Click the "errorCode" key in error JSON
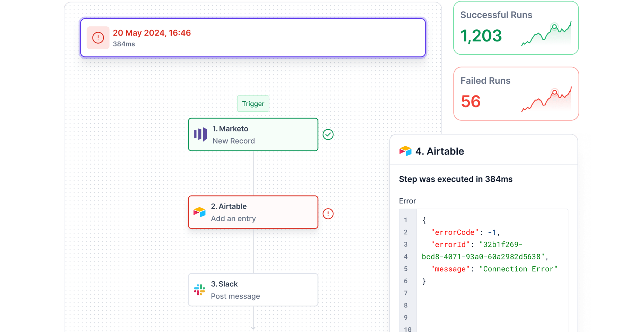This screenshot has height=332, width=644. pyautogui.click(x=455, y=232)
